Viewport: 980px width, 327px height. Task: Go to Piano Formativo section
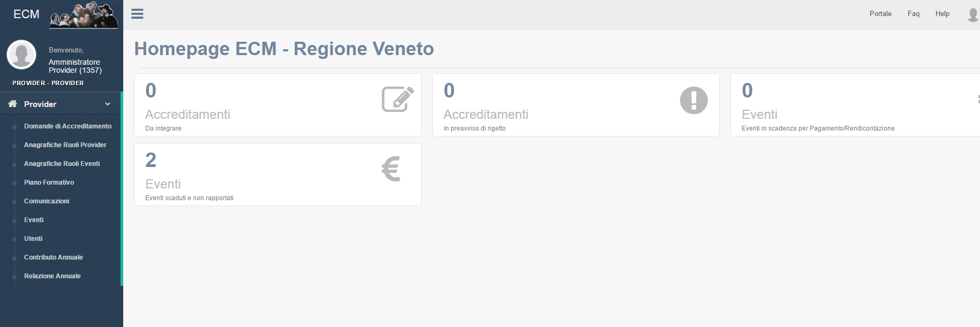49,182
